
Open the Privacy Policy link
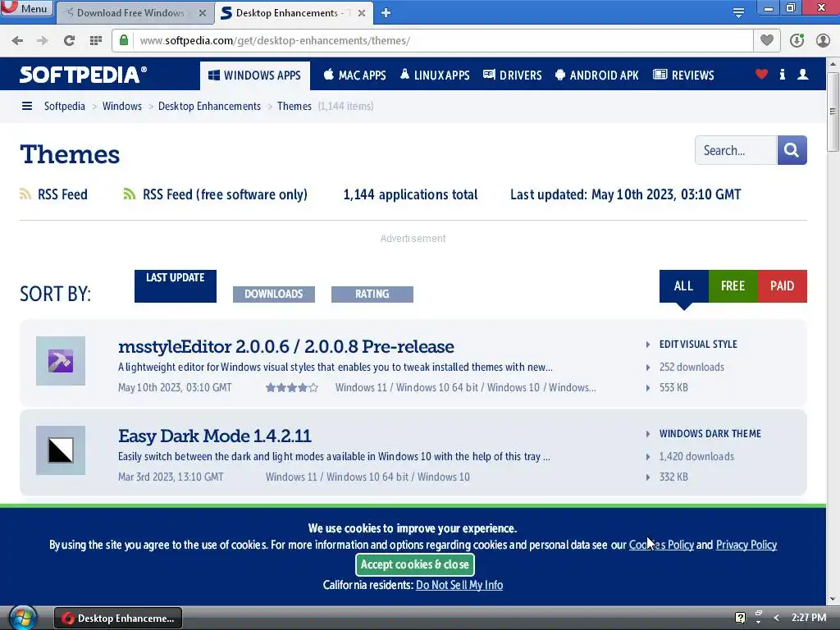(x=746, y=545)
